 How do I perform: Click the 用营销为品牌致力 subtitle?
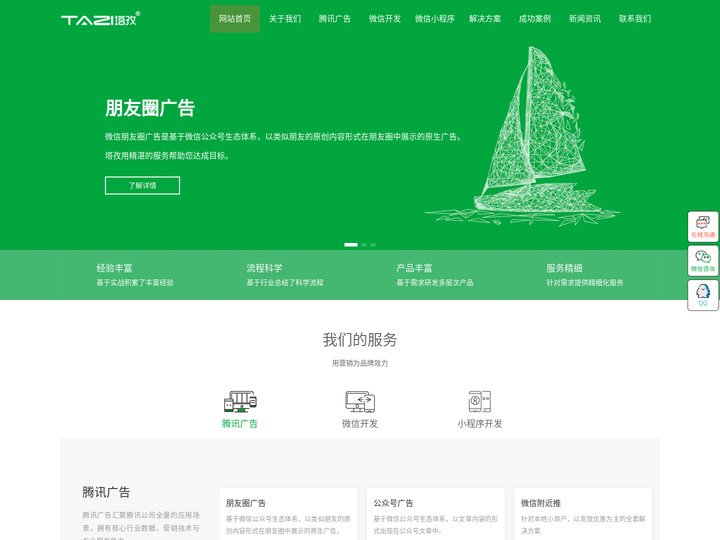click(360, 363)
